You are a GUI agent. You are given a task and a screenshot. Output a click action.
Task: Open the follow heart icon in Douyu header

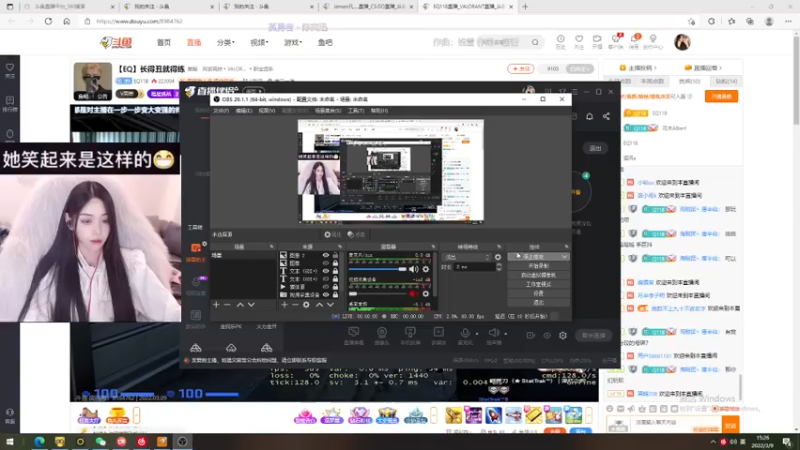tap(579, 41)
